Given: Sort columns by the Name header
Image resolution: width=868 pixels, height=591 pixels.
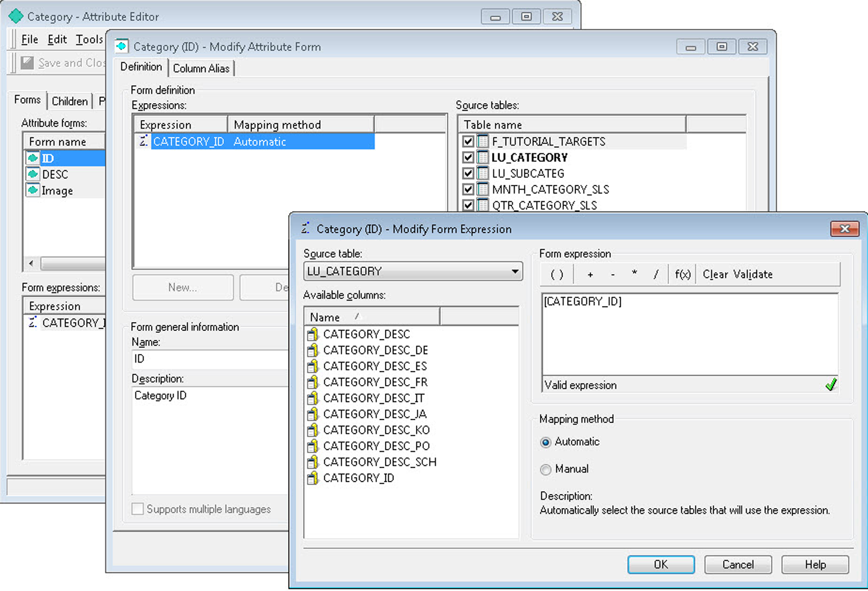Looking at the screenshot, I should (x=371, y=317).
